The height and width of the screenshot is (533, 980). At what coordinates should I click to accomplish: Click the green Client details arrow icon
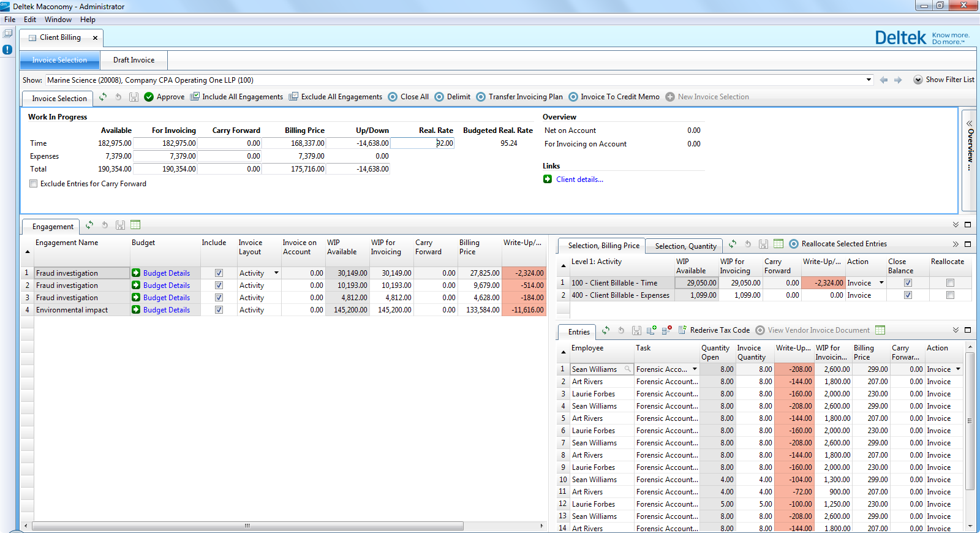548,180
